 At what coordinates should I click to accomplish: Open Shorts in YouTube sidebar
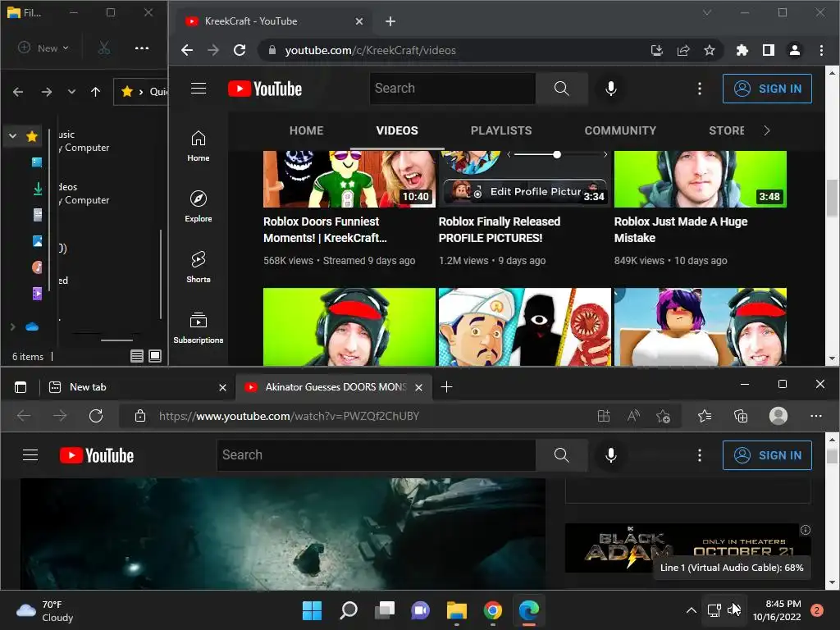[199, 267]
